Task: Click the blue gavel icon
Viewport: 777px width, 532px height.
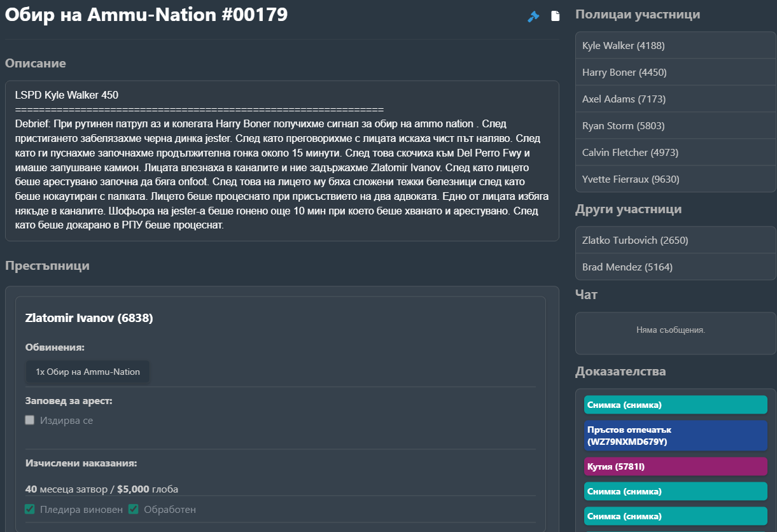Action: click(533, 17)
